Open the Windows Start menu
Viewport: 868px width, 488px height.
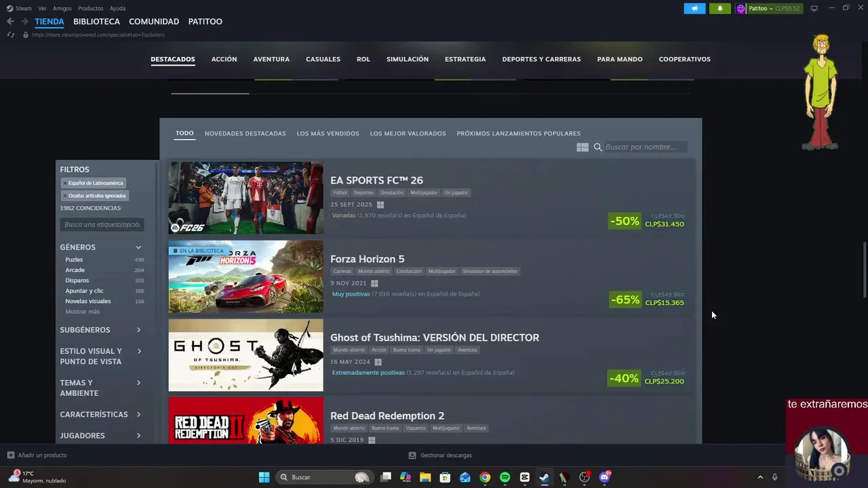point(264,477)
